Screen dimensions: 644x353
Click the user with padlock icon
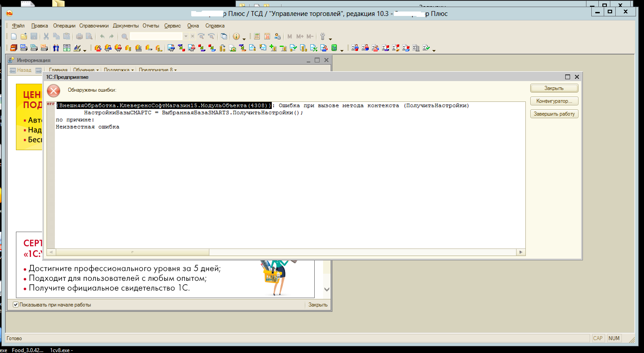pyautogui.click(x=278, y=36)
